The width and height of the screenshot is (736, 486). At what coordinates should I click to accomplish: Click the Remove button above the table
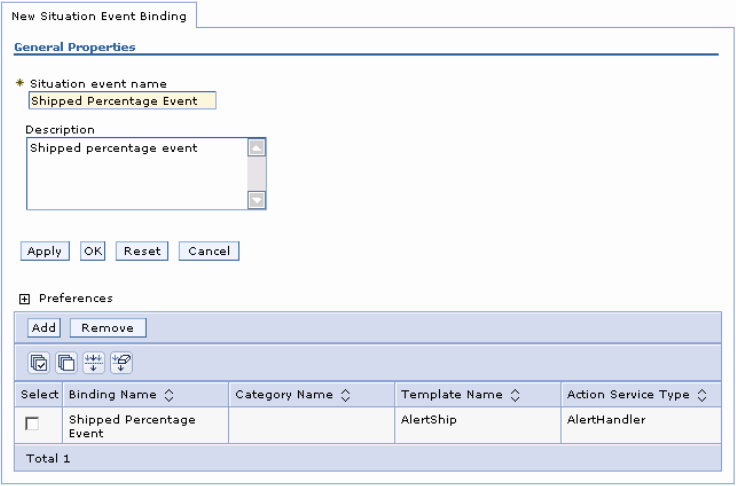click(x=108, y=328)
